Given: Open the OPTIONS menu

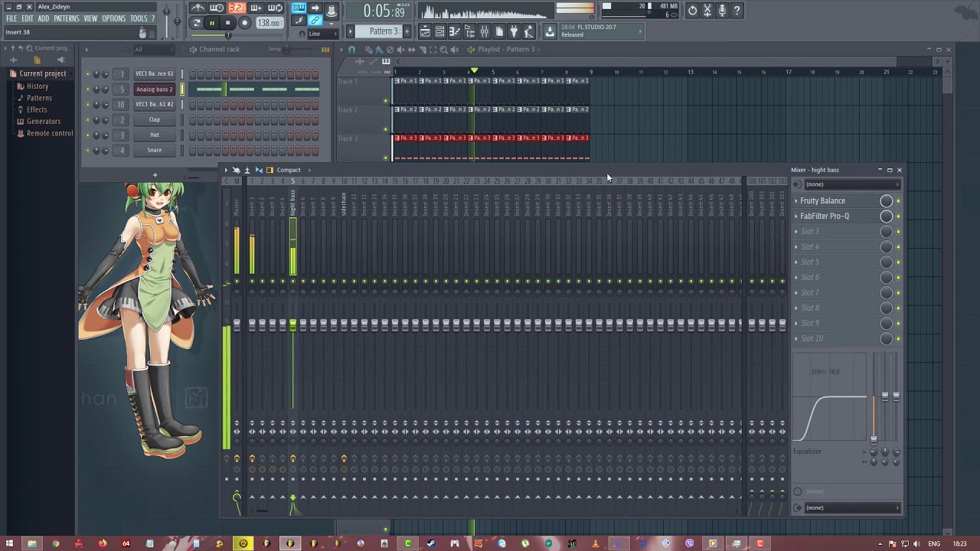Looking at the screenshot, I should (113, 18).
